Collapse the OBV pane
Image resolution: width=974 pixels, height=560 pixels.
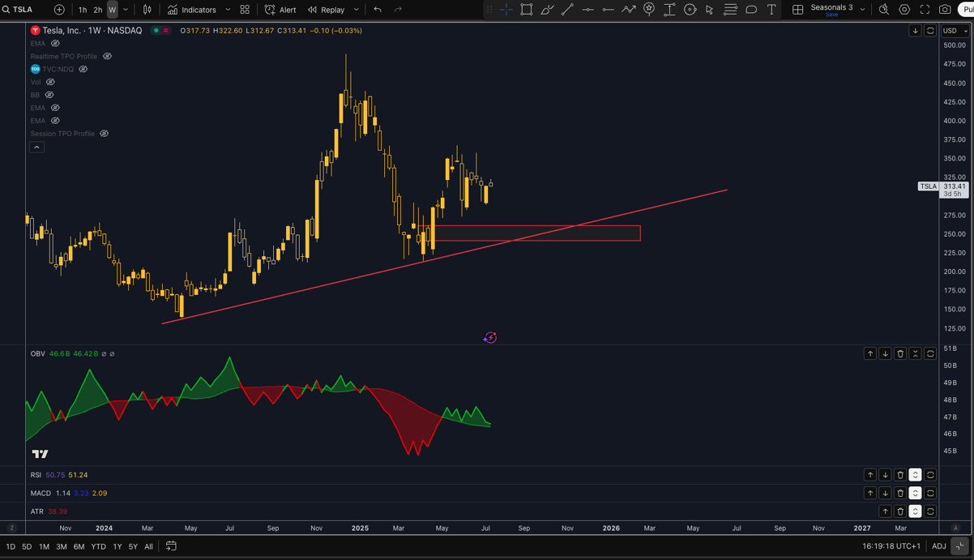[x=915, y=354]
